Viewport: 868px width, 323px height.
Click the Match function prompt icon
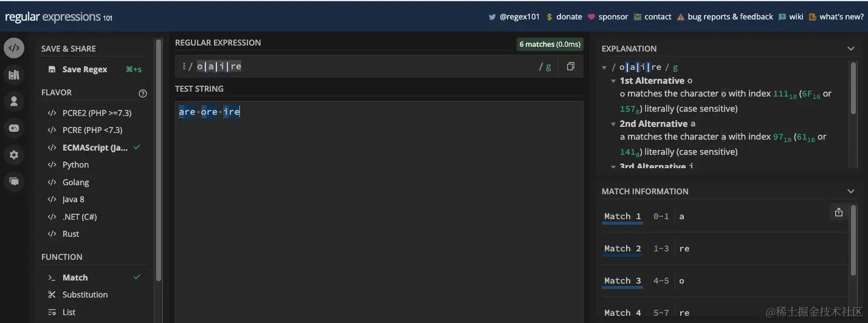[x=52, y=277]
